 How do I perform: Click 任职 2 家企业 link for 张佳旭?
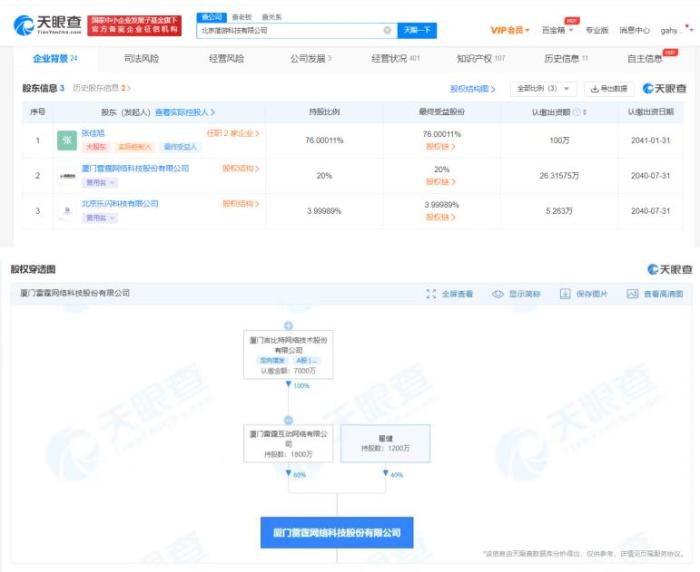(233, 133)
